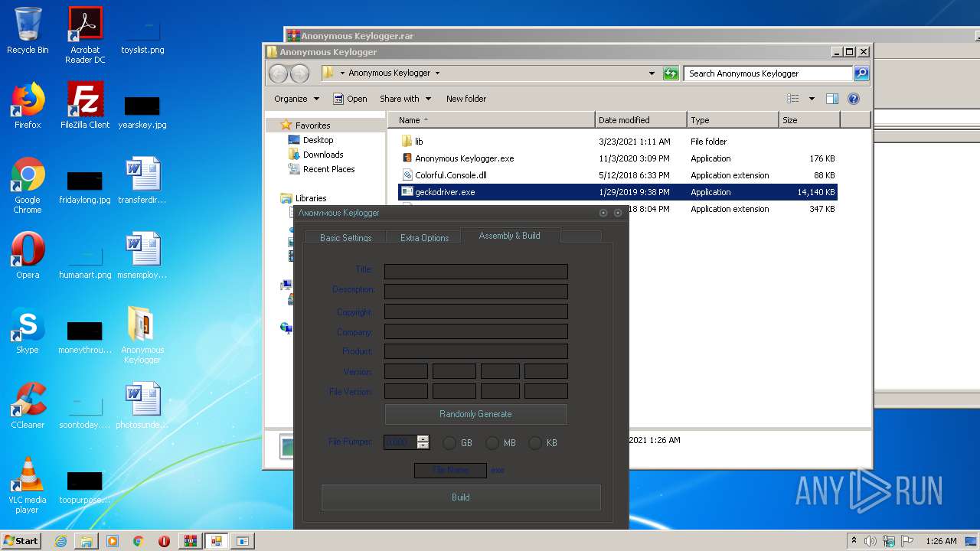980x551 pixels.
Task: Launch FileZilla Client shortcut
Action: (x=85, y=106)
